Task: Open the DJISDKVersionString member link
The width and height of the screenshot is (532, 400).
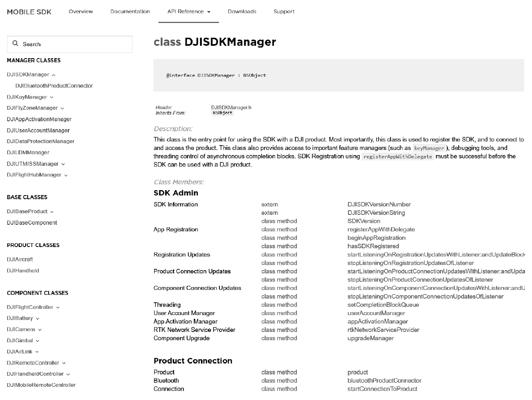Action: [376, 213]
